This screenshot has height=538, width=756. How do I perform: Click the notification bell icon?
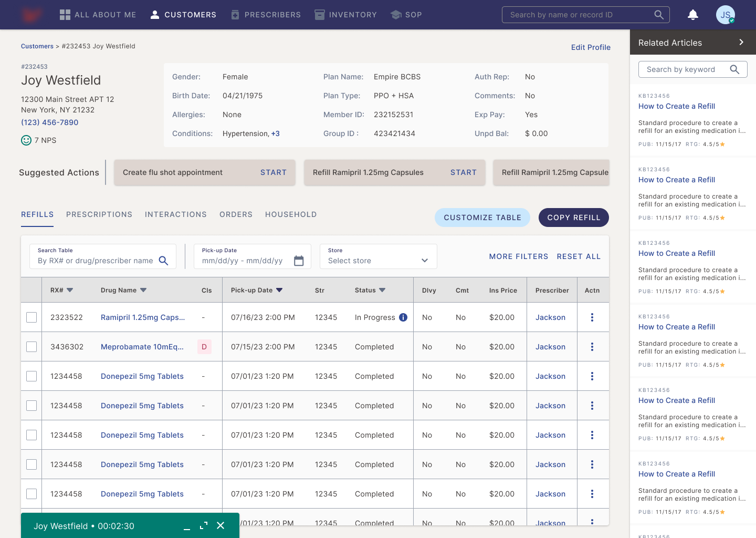[x=693, y=15]
